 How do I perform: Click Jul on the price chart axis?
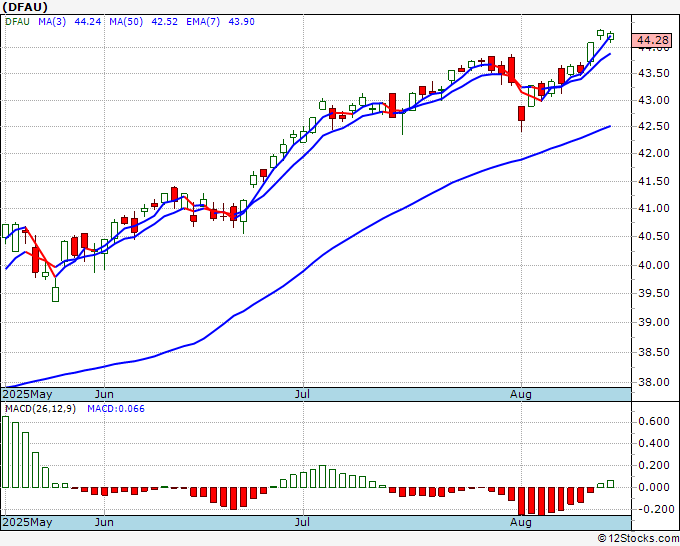(302, 394)
